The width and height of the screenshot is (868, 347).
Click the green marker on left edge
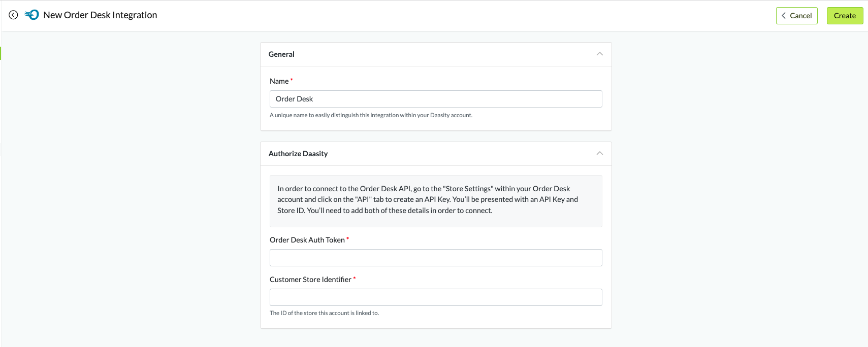point(1,53)
